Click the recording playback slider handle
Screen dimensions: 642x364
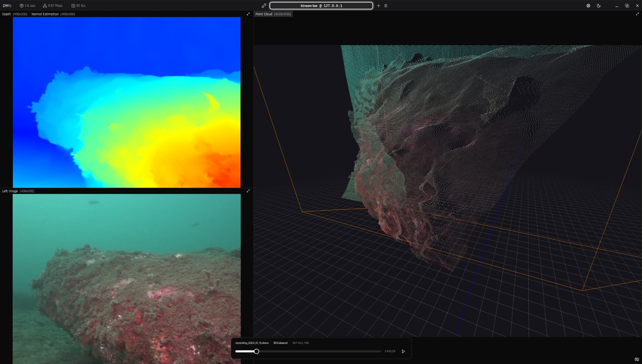(256, 351)
